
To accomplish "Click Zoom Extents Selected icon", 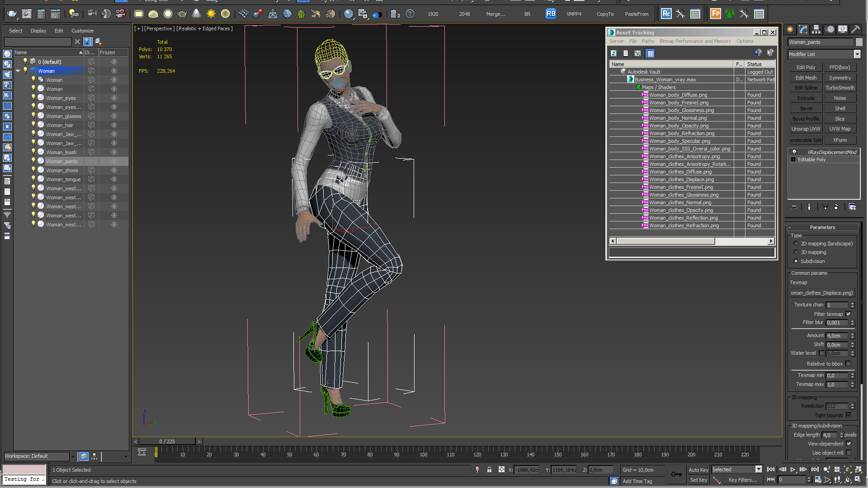I will (848, 470).
